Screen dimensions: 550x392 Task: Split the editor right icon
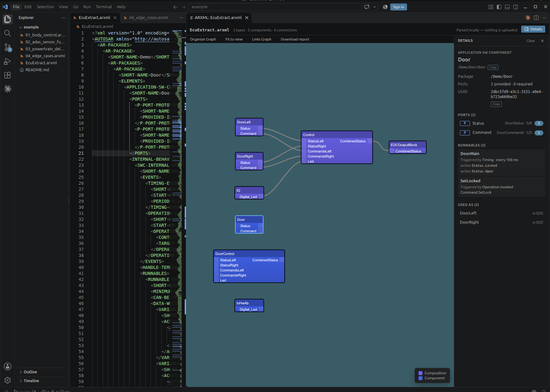536,18
